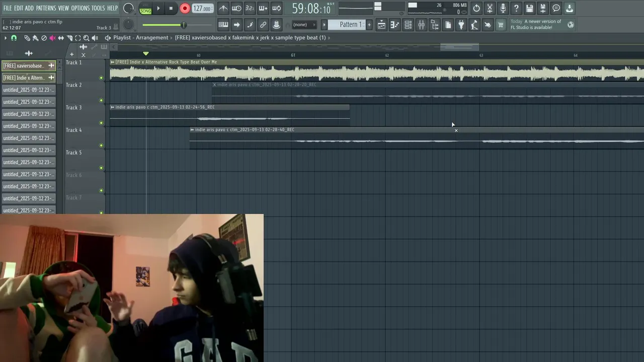Click the one-click audio recording microphone icon
644x362 pixels.
[x=503, y=9]
